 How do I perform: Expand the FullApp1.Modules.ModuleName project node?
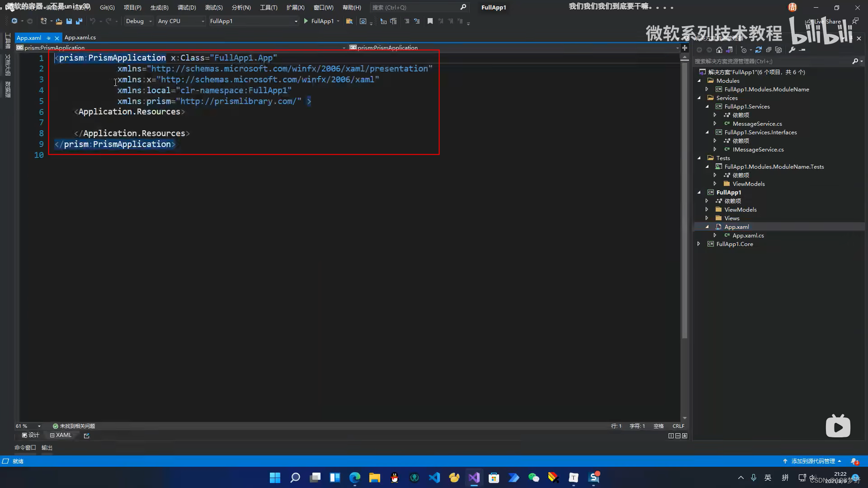(x=707, y=90)
